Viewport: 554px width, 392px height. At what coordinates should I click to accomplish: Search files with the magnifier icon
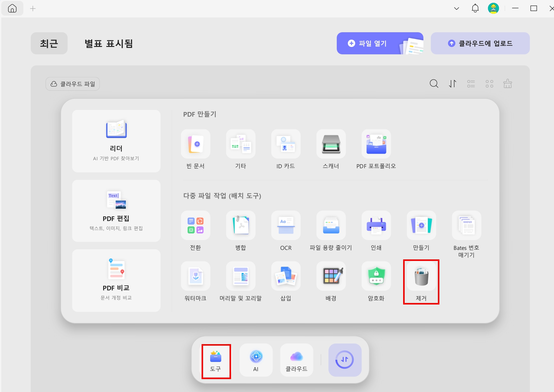point(434,83)
